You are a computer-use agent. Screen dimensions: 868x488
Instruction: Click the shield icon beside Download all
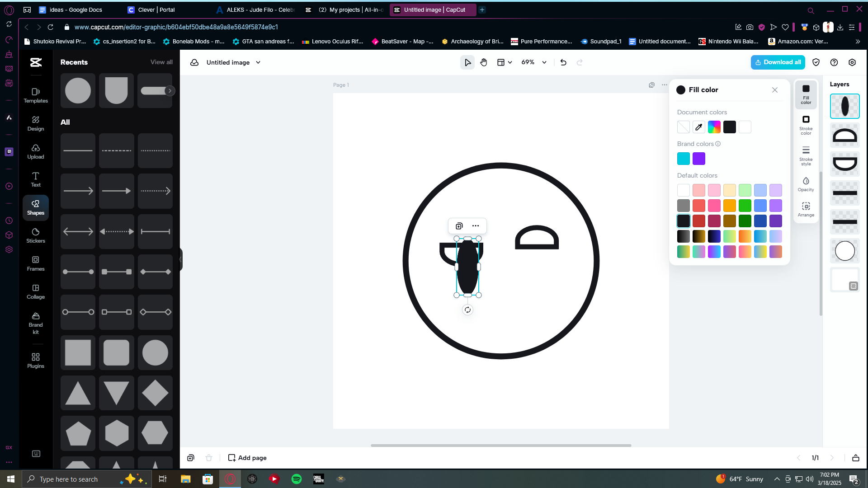point(816,62)
